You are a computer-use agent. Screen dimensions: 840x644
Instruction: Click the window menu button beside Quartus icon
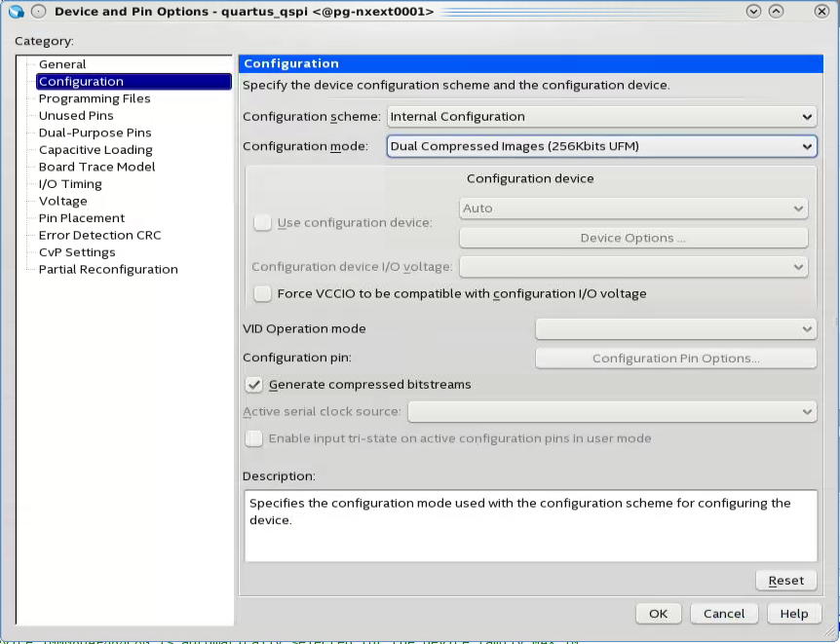click(37, 12)
